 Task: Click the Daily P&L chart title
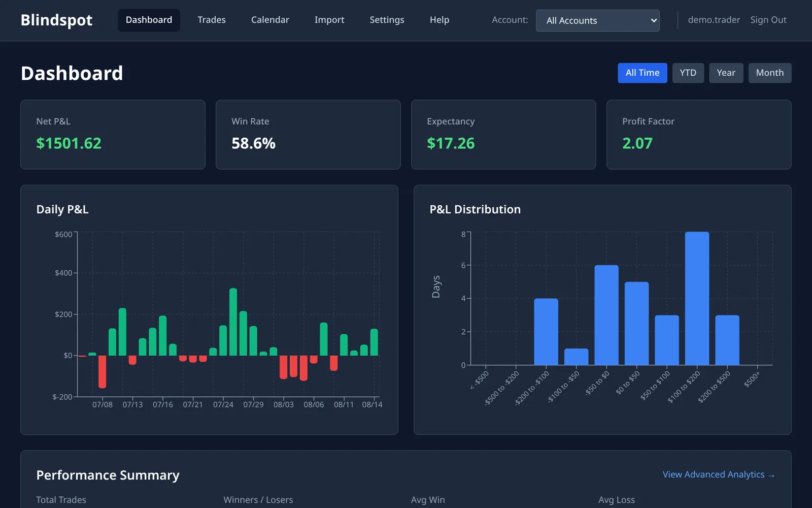click(x=62, y=209)
